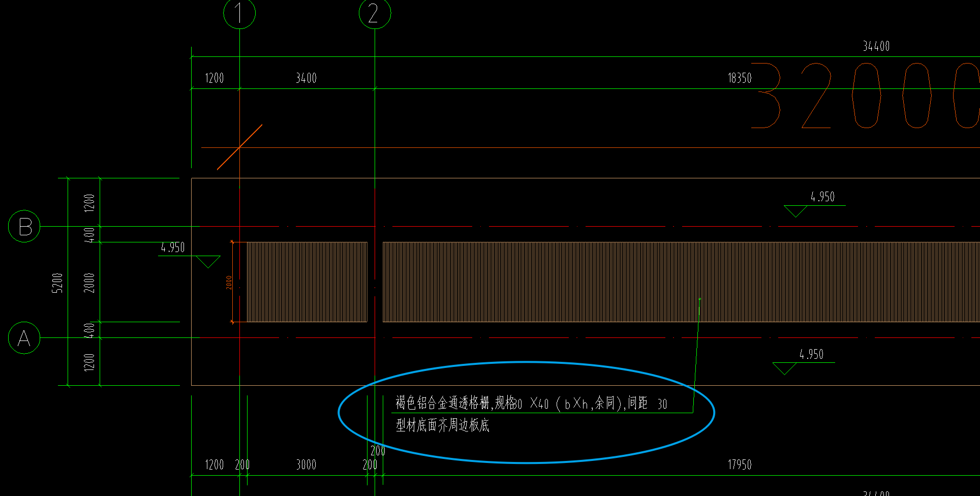Click the vertical 5200 overall dimension
980x496 pixels.
(x=57, y=283)
